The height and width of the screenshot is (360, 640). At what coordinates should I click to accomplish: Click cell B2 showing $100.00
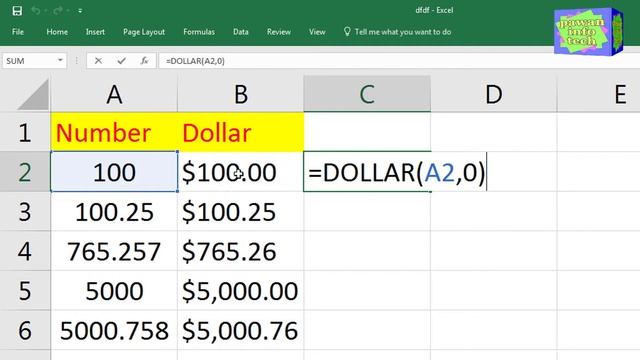[x=241, y=172]
